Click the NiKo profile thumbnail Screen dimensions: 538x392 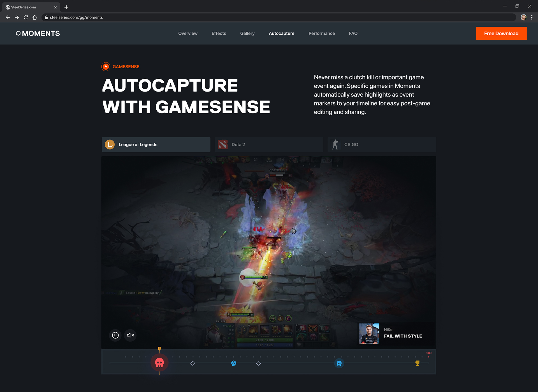point(369,333)
